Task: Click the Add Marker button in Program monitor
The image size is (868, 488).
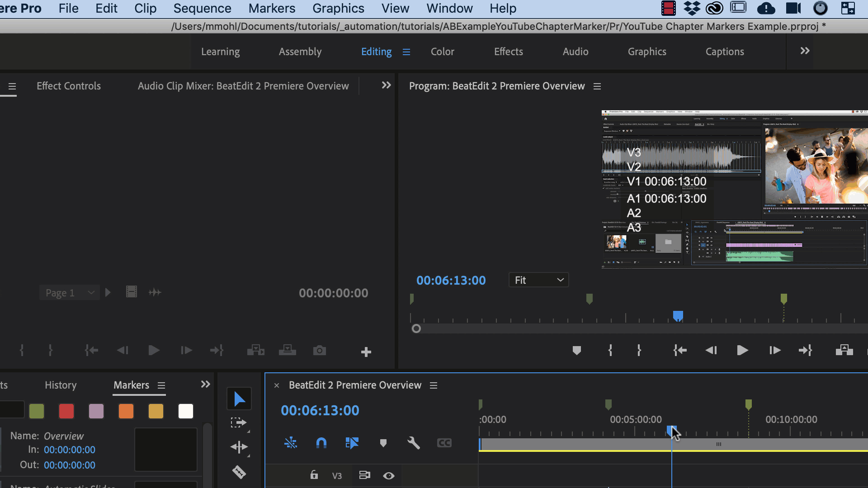Action: coord(576,350)
